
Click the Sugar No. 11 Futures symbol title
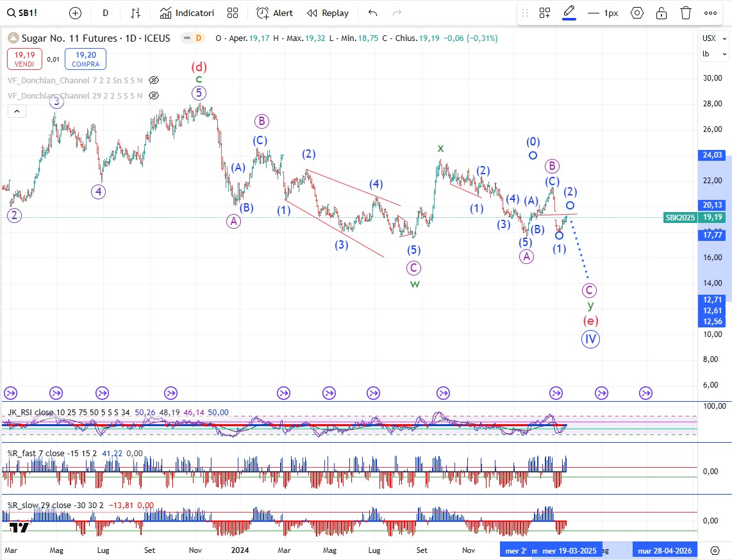(x=96, y=38)
